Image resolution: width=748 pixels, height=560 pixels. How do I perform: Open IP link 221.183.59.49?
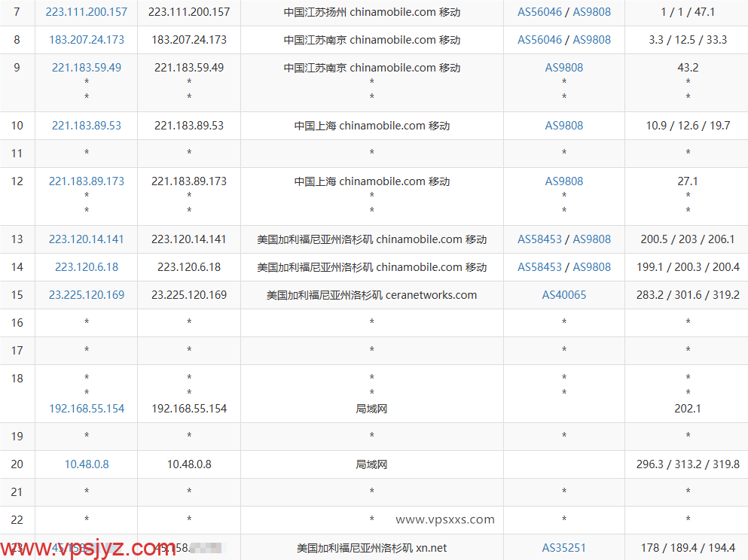(87, 68)
